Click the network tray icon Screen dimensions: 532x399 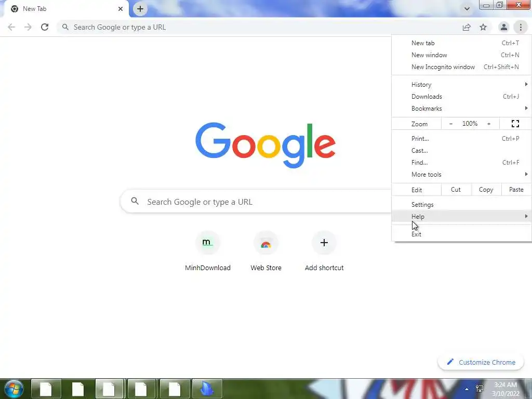pos(480,389)
